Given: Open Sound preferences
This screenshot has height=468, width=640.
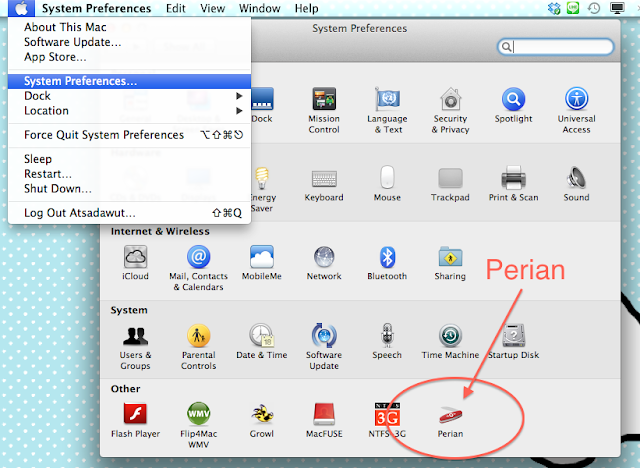Looking at the screenshot, I should tap(576, 177).
